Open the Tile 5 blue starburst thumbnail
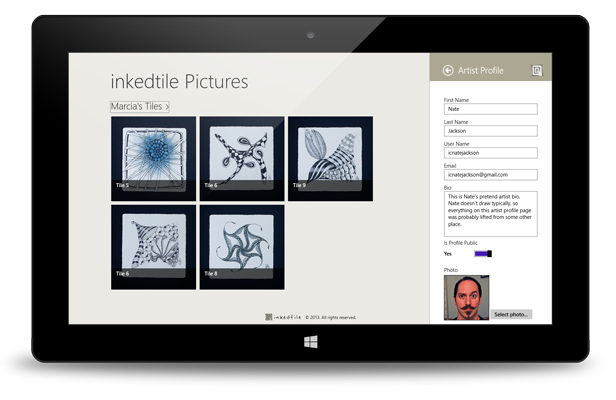Viewport: 616px width, 400px height. pyautogui.click(x=153, y=159)
